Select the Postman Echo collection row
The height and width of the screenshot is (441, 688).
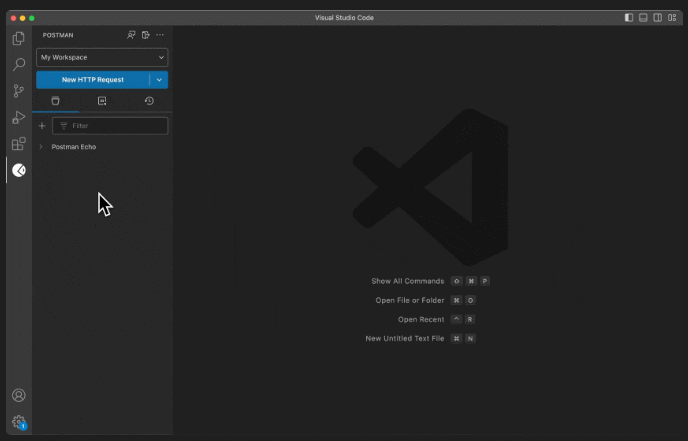(x=102, y=147)
